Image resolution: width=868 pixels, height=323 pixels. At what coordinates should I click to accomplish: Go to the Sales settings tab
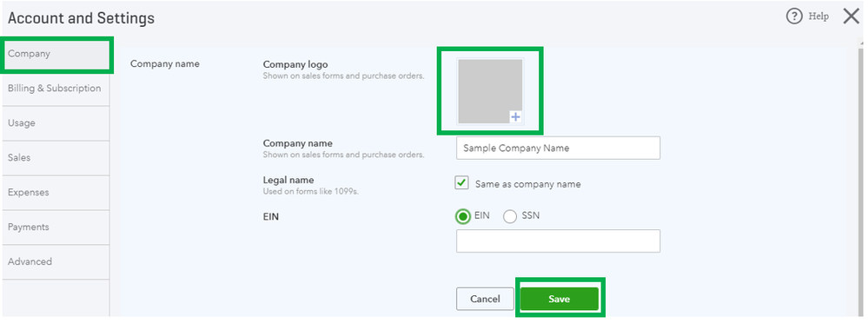tap(56, 158)
